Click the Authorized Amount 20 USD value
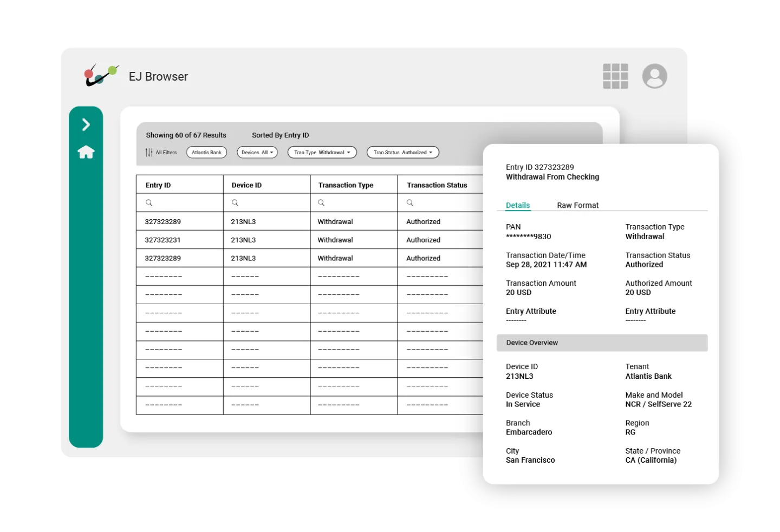 [x=638, y=292]
